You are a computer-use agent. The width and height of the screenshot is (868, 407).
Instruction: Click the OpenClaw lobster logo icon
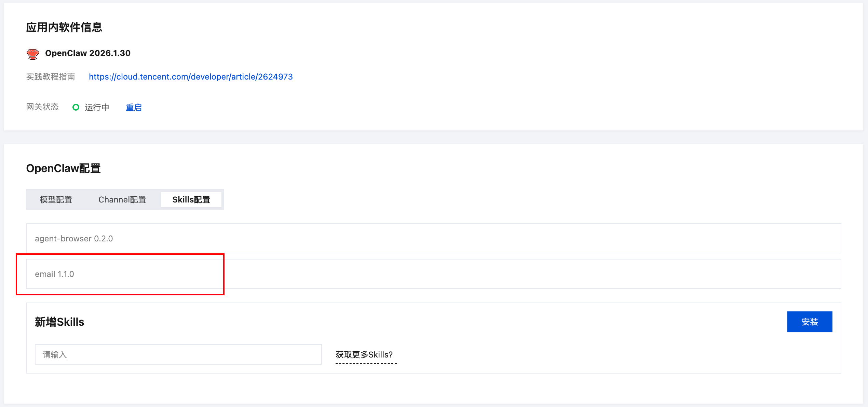33,54
